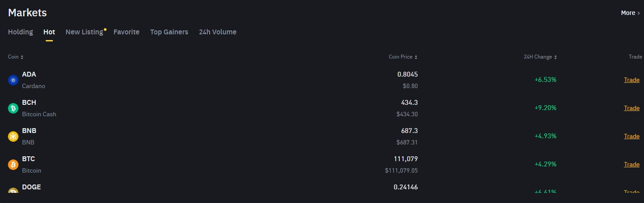Sort the list by 24H Change

[540, 57]
